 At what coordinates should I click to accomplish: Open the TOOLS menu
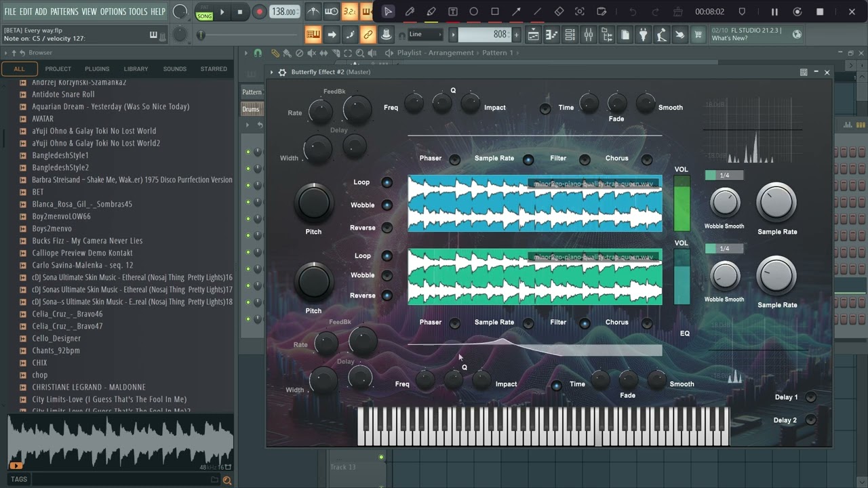tap(138, 12)
